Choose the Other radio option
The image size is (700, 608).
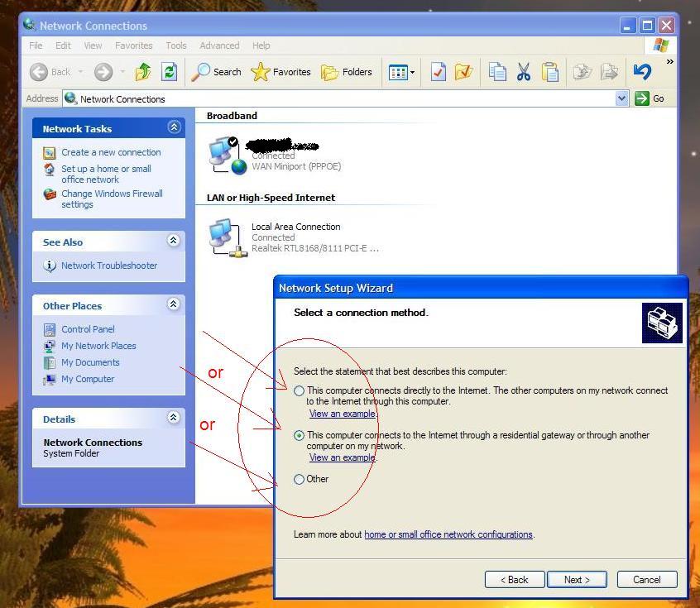pos(300,479)
